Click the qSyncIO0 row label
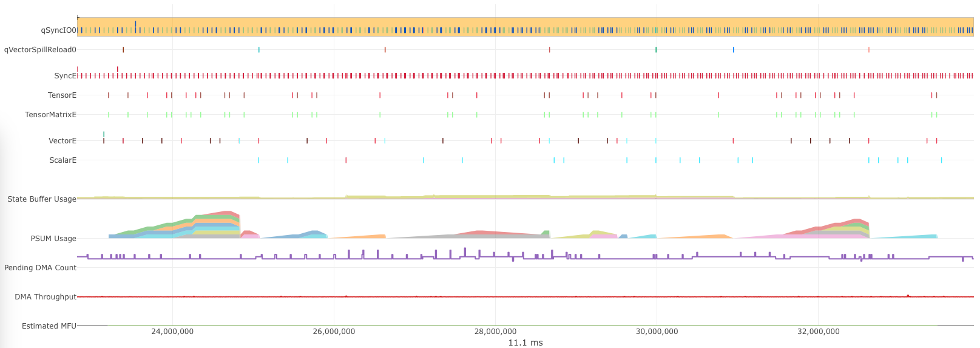The image size is (980, 348). [58, 30]
